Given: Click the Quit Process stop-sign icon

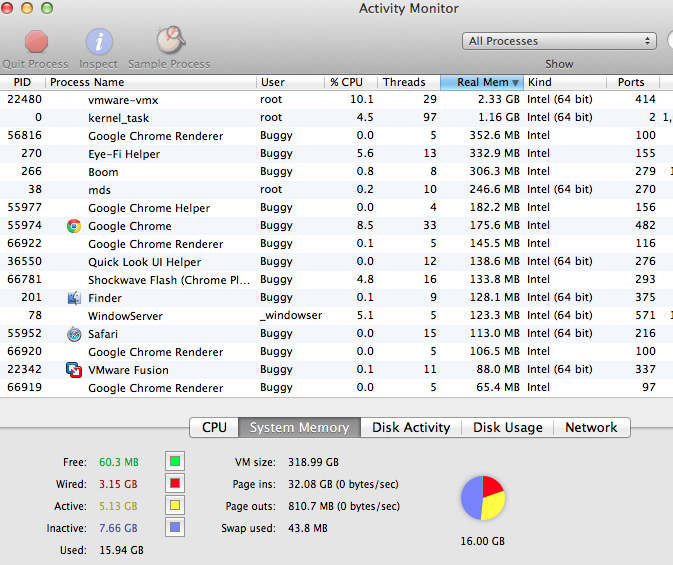Looking at the screenshot, I should tap(36, 42).
